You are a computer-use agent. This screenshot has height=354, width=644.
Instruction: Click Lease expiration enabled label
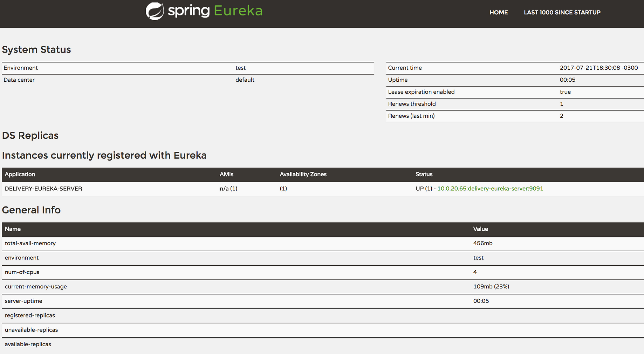(421, 92)
